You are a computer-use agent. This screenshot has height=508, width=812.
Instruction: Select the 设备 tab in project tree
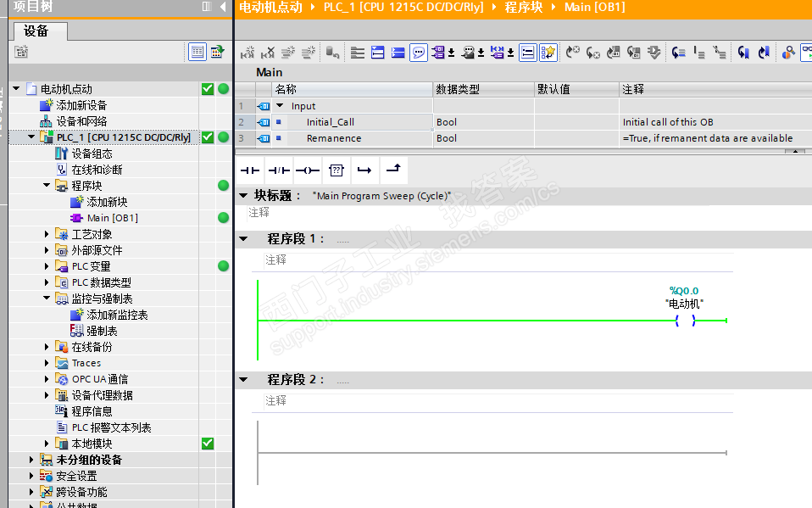click(x=40, y=31)
